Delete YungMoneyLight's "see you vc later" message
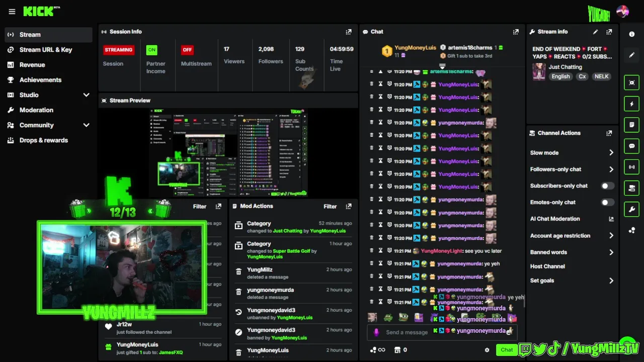 click(x=372, y=251)
